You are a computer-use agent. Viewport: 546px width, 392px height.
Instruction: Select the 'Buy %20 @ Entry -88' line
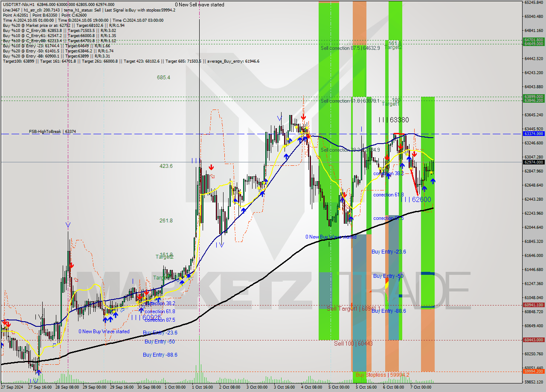pyautogui.click(x=56, y=56)
